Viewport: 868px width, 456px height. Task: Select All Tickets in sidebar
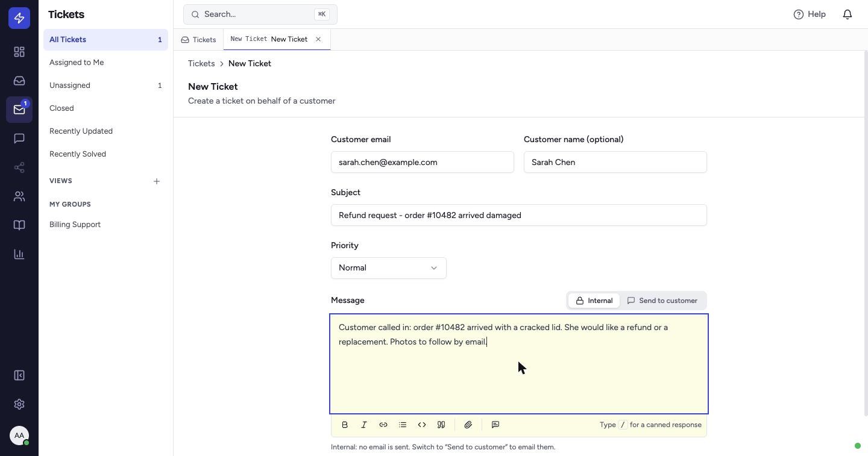(105, 40)
